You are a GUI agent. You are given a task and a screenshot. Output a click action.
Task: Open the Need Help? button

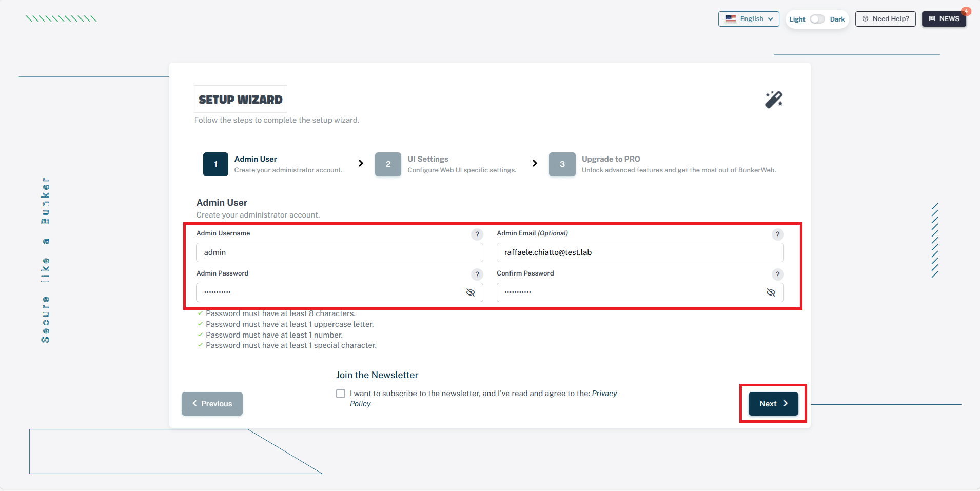[x=885, y=19]
